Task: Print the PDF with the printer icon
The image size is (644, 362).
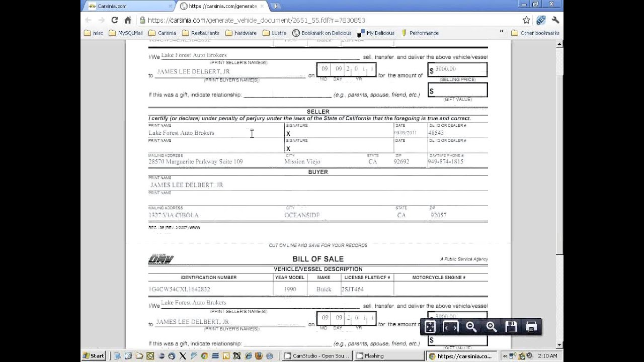Action: [531, 327]
